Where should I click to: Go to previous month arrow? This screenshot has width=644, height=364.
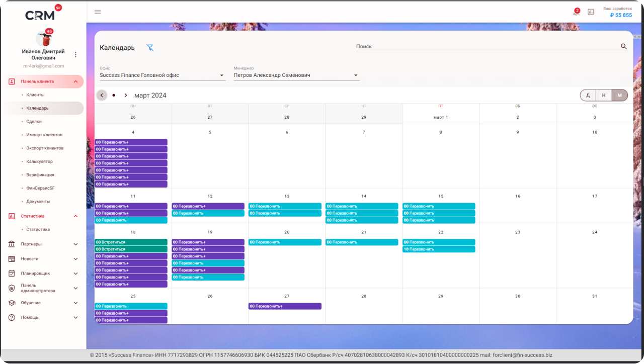[x=102, y=95]
